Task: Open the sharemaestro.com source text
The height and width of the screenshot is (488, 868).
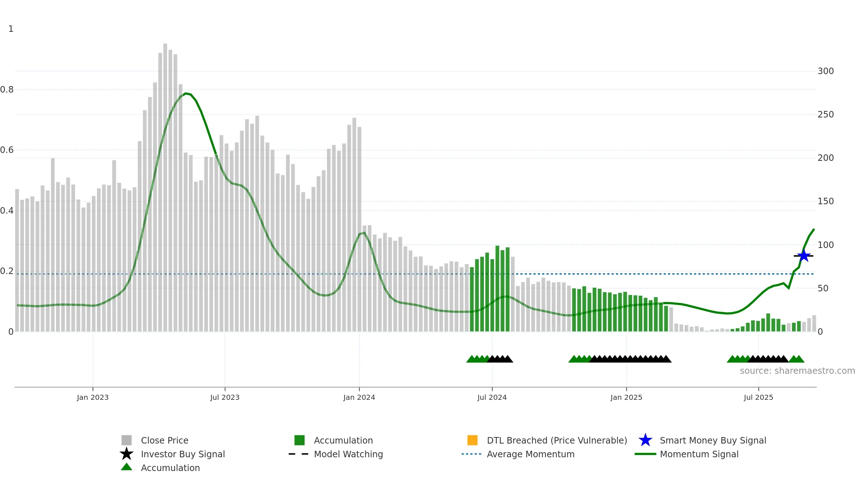Action: tap(797, 371)
